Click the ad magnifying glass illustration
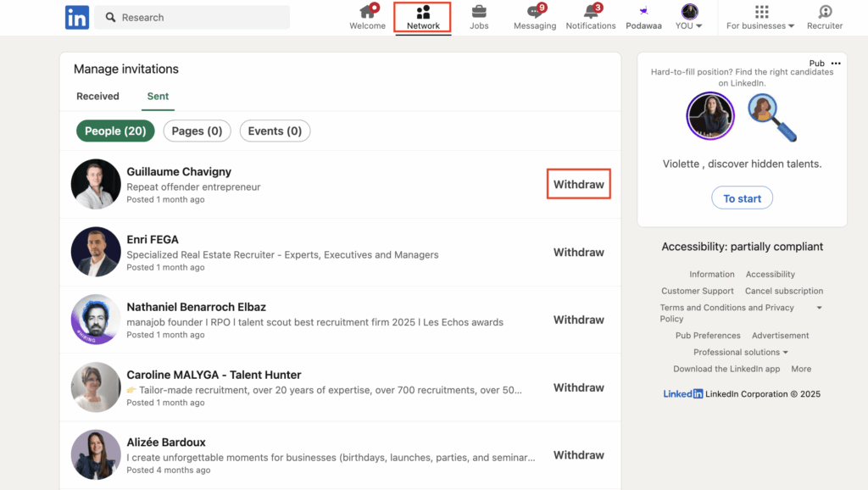Image resolution: width=868 pixels, height=490 pixels. point(772,117)
